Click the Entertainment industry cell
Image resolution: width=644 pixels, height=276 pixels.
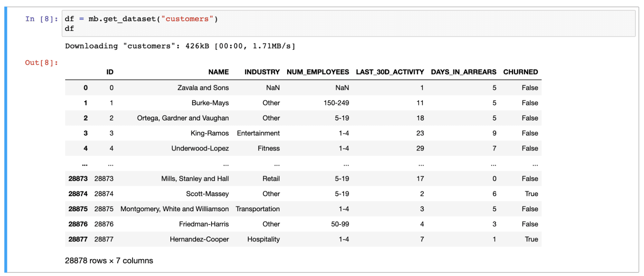258,133
